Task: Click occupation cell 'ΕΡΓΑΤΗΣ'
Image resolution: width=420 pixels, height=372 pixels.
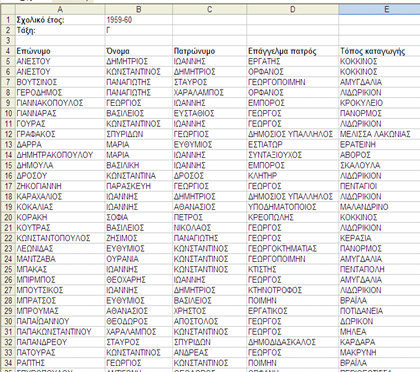Action: 293,62
